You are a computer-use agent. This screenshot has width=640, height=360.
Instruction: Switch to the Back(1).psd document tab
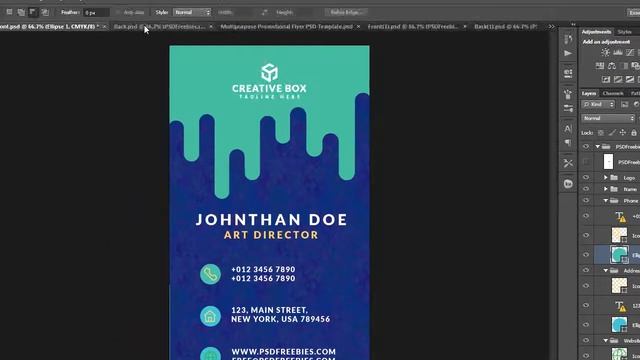tap(506, 27)
